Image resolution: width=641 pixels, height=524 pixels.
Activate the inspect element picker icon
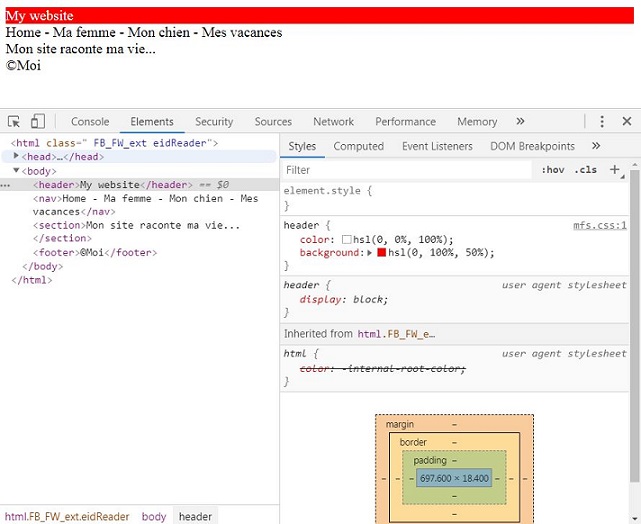[14, 122]
